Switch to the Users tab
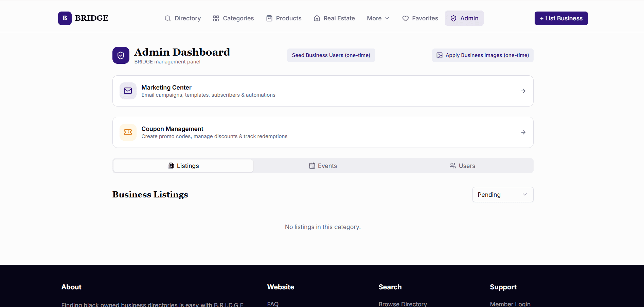 [x=463, y=166]
